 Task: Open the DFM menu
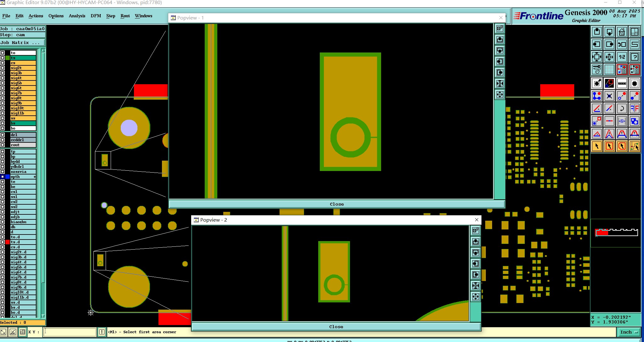pyautogui.click(x=96, y=16)
